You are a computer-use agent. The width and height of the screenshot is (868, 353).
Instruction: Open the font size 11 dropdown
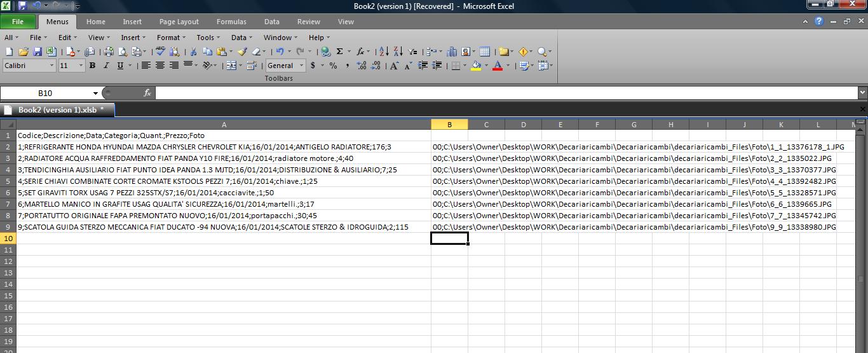click(x=81, y=66)
